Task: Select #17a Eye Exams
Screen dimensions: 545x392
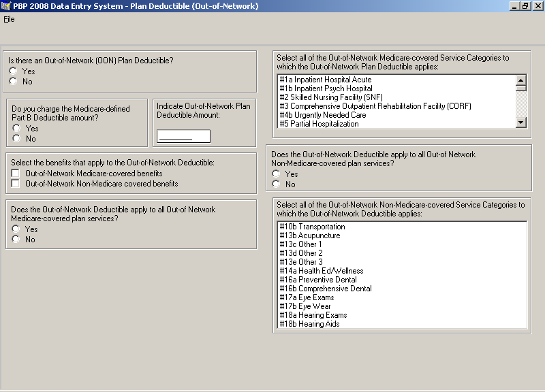Action: point(402,297)
